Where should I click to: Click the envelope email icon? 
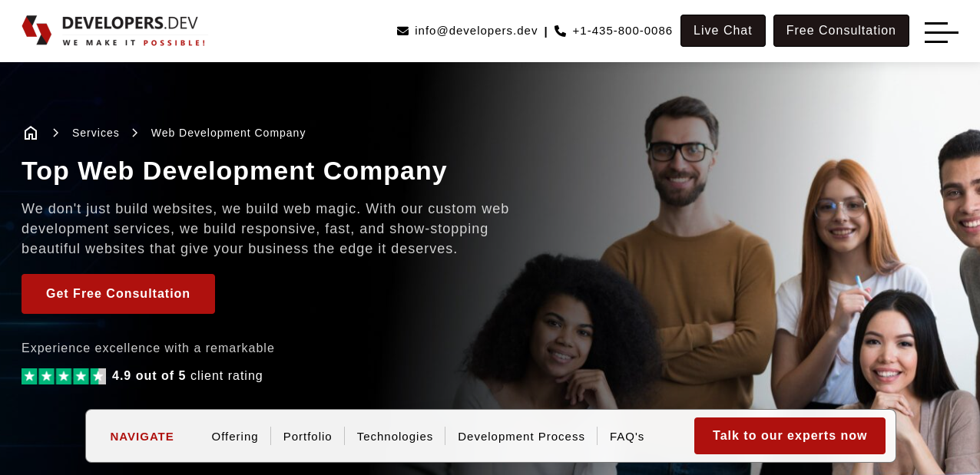pos(402,31)
